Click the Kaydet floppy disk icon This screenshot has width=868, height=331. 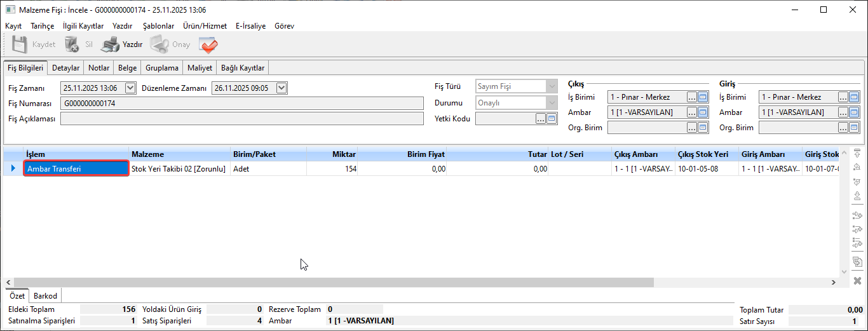[x=20, y=44]
